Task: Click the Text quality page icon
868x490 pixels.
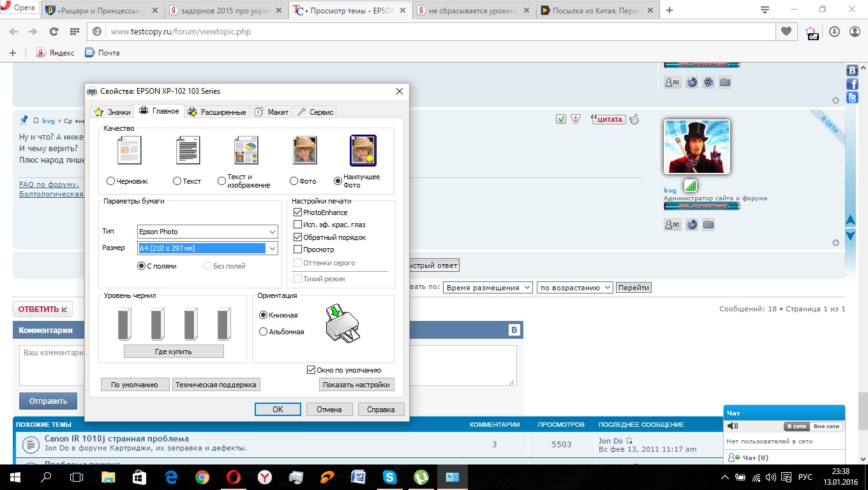Action: click(188, 151)
